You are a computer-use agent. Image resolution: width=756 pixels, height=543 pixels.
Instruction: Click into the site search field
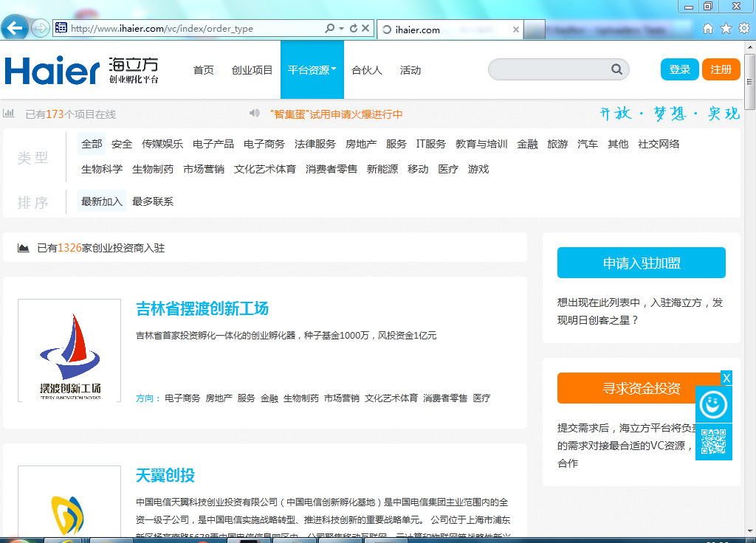pos(549,69)
